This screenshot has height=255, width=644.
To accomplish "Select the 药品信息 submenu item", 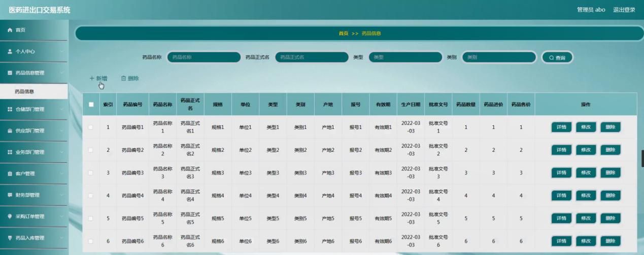I will tap(33, 91).
